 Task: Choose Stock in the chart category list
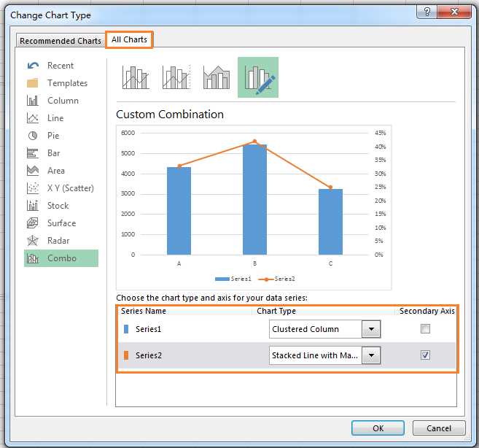point(61,206)
